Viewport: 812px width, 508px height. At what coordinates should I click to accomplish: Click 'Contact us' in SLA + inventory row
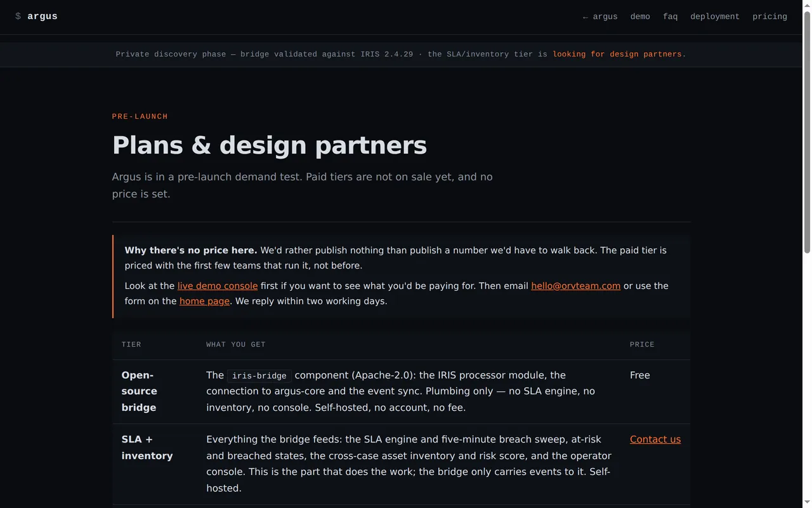pos(655,439)
